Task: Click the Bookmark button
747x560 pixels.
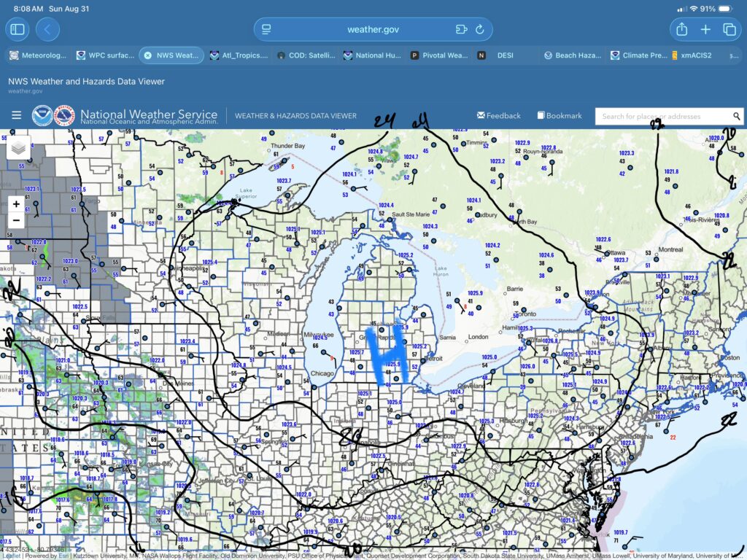Action: tap(560, 116)
